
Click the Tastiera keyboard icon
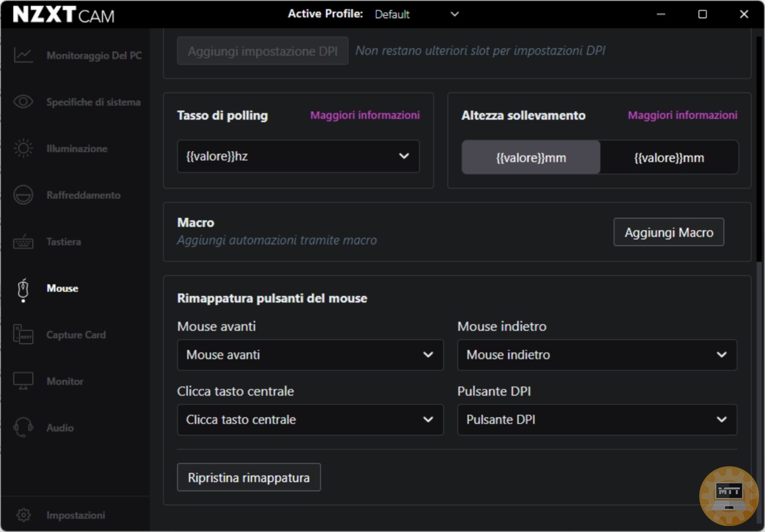[23, 242]
